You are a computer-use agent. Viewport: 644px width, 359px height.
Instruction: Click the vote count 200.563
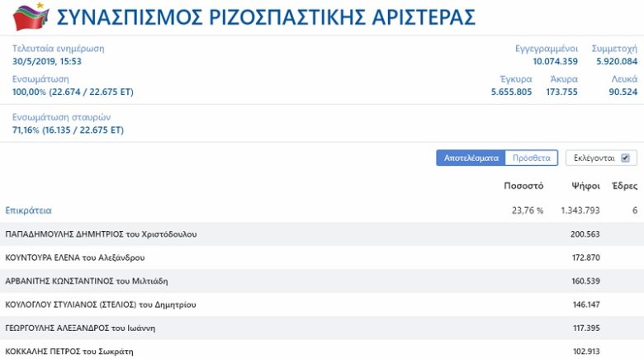pyautogui.click(x=585, y=234)
